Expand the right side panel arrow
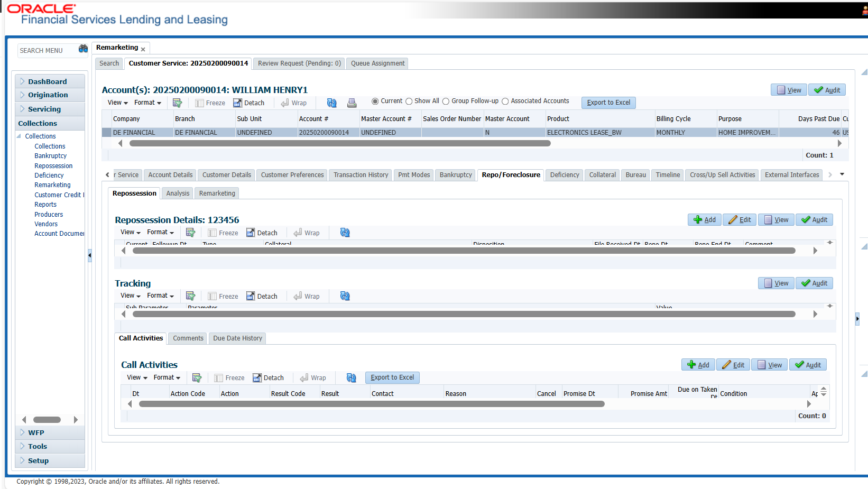Screen dimensions: 868x489 click(x=857, y=318)
